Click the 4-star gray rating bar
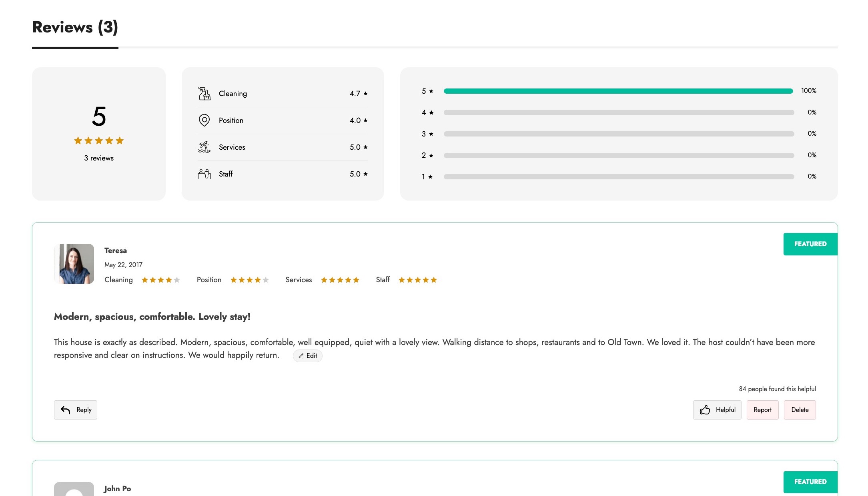The image size is (868, 496). point(618,112)
